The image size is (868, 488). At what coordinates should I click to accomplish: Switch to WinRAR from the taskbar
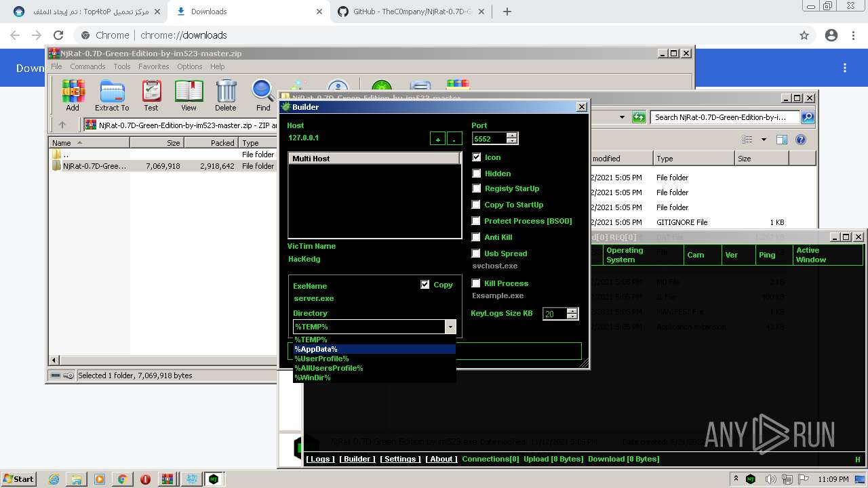[x=167, y=479]
